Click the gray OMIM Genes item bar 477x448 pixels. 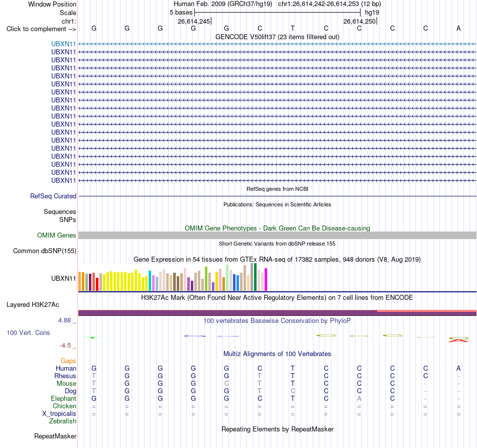277,235
